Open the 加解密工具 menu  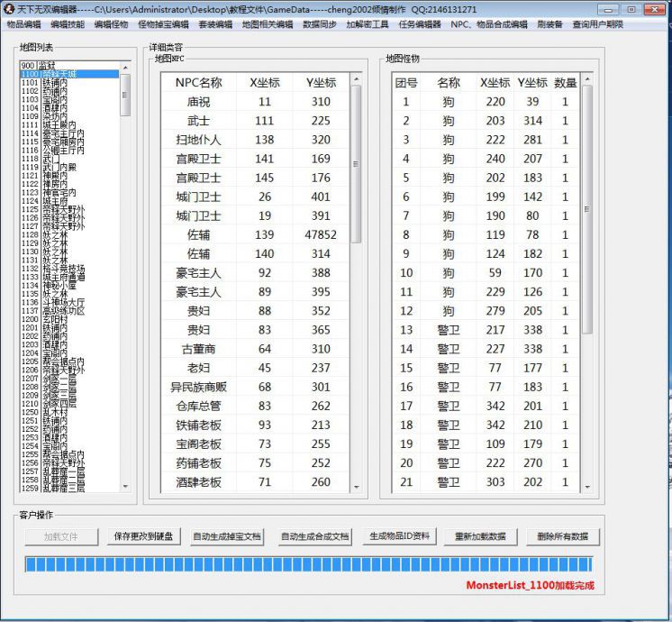pos(368,25)
